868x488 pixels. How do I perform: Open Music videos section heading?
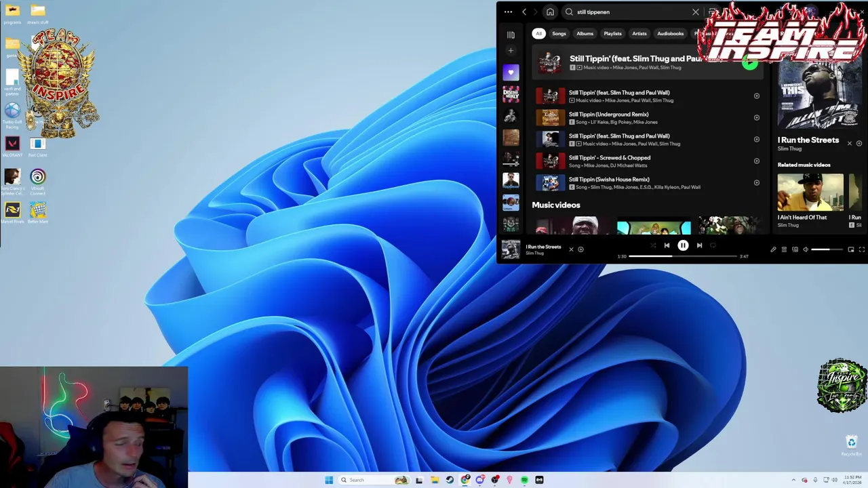tap(556, 205)
